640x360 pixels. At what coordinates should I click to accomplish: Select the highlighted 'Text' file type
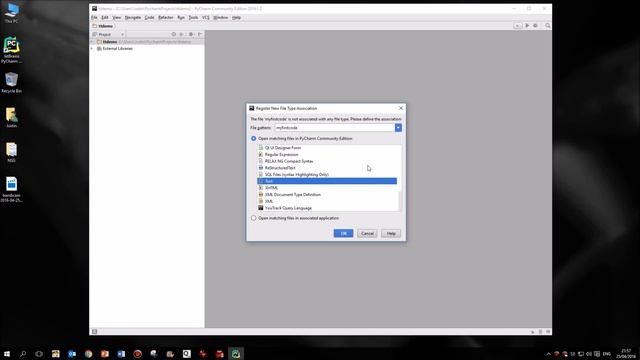327,181
